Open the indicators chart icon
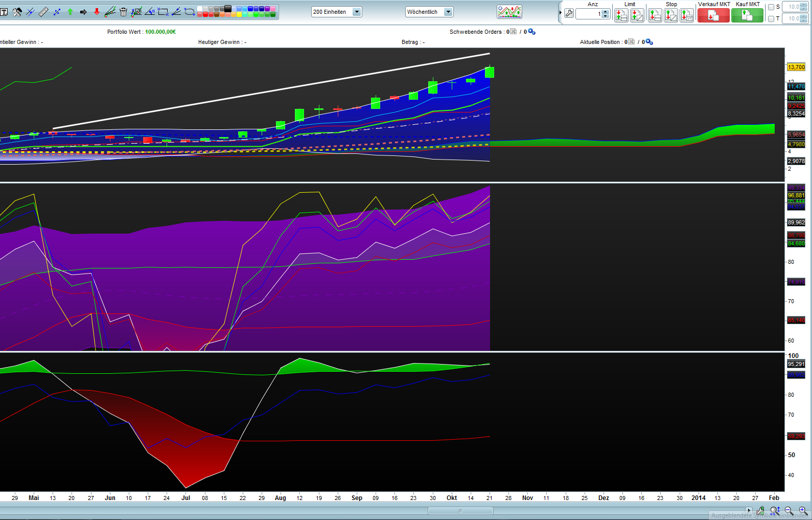Viewport: 812px width, 520px height. coord(509,12)
